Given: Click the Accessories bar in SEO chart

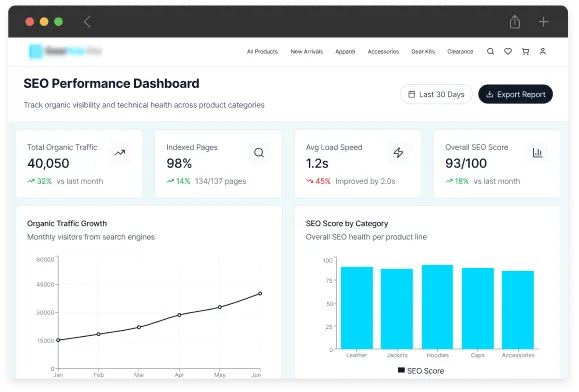Looking at the screenshot, I should click(x=518, y=310).
